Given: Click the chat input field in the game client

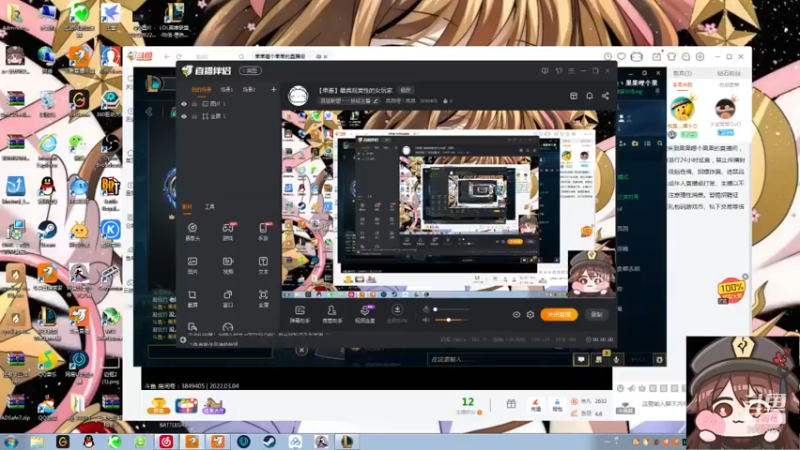Looking at the screenshot, I should pos(500,360).
